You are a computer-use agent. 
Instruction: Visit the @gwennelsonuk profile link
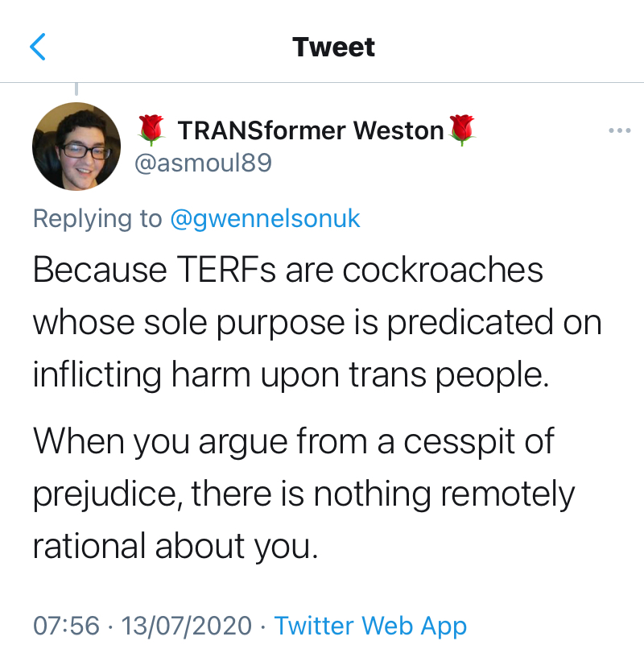pos(266,218)
